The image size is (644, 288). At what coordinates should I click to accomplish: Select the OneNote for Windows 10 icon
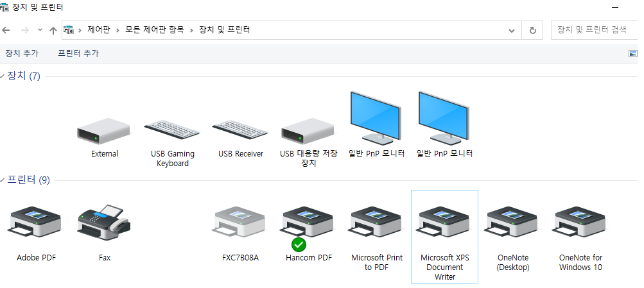(580, 222)
